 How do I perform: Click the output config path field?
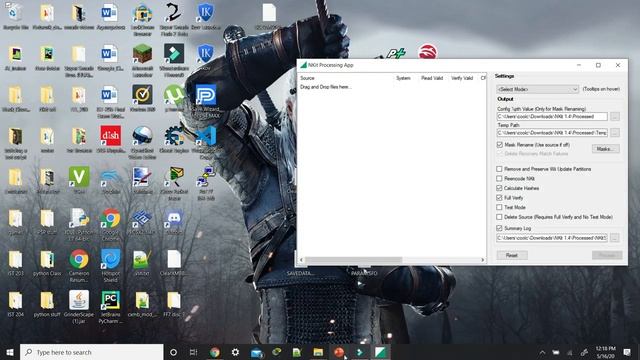[552, 116]
